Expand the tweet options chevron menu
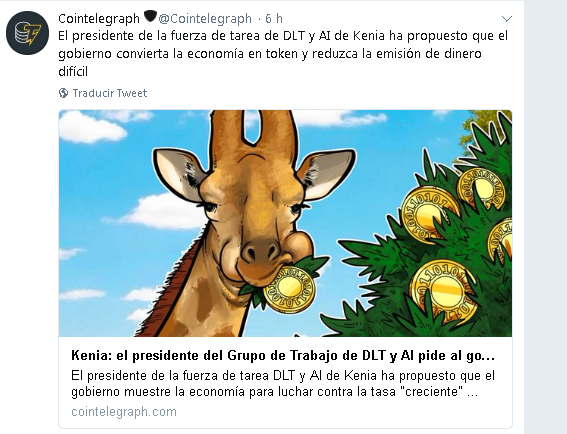The image size is (567, 434). [x=507, y=18]
